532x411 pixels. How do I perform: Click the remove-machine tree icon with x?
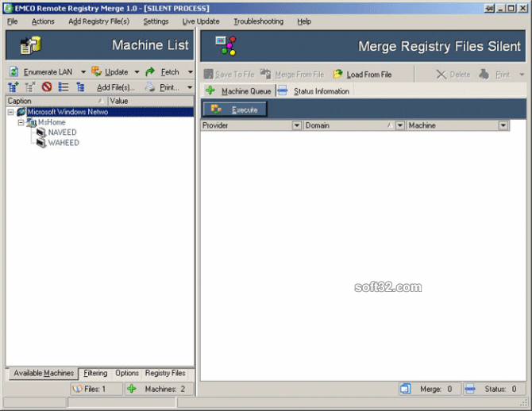pos(30,87)
